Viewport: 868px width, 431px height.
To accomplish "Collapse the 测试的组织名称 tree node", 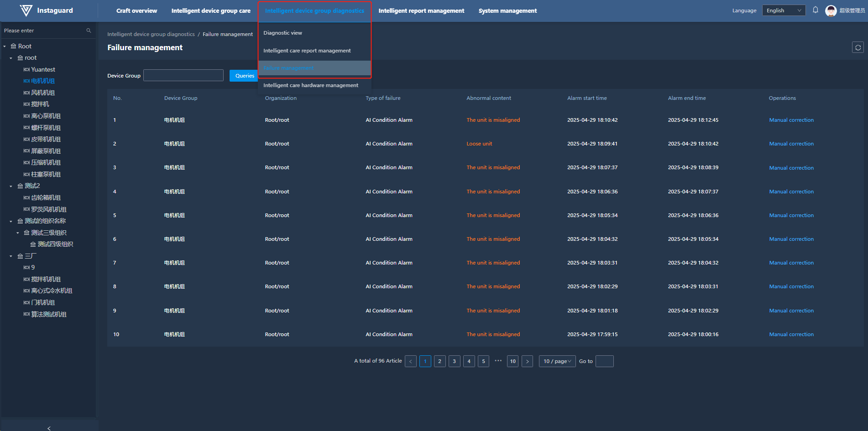I will tap(11, 221).
